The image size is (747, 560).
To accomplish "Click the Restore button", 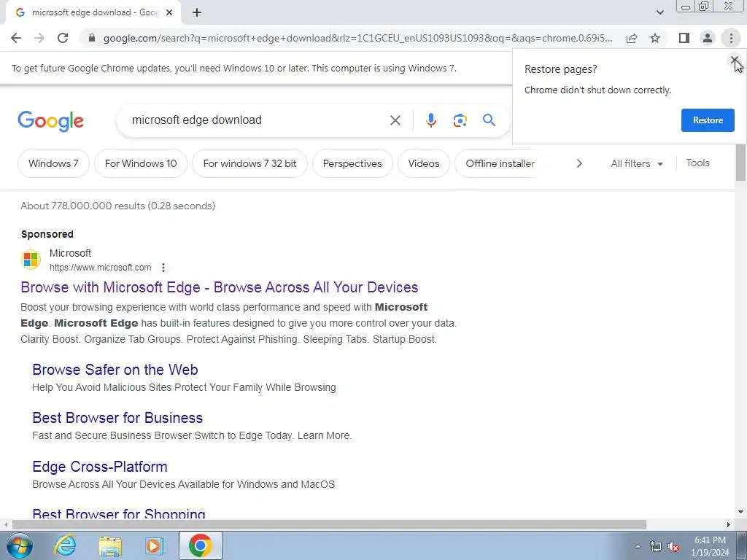I will pyautogui.click(x=708, y=120).
